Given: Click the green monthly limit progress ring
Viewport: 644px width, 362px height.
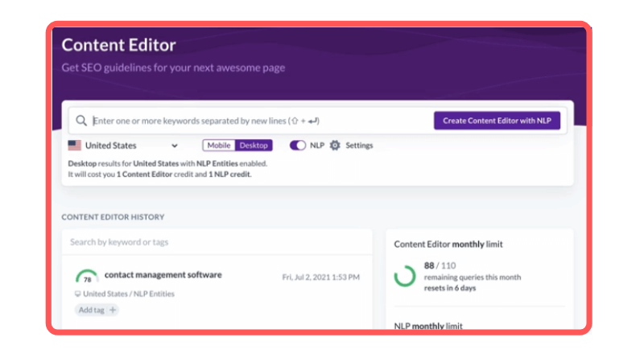Looking at the screenshot, I should click(x=405, y=276).
